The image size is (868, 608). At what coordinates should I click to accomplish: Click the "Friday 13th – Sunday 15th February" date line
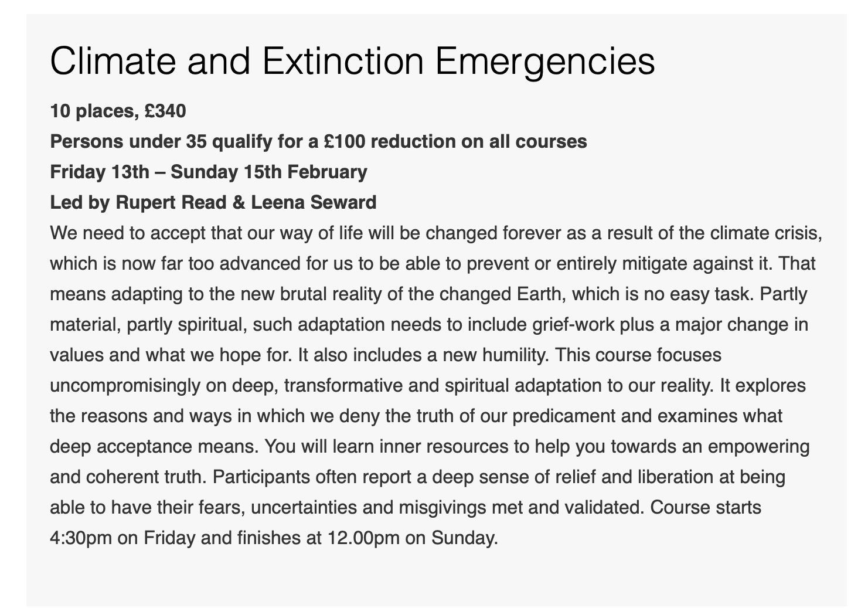pyautogui.click(x=209, y=172)
